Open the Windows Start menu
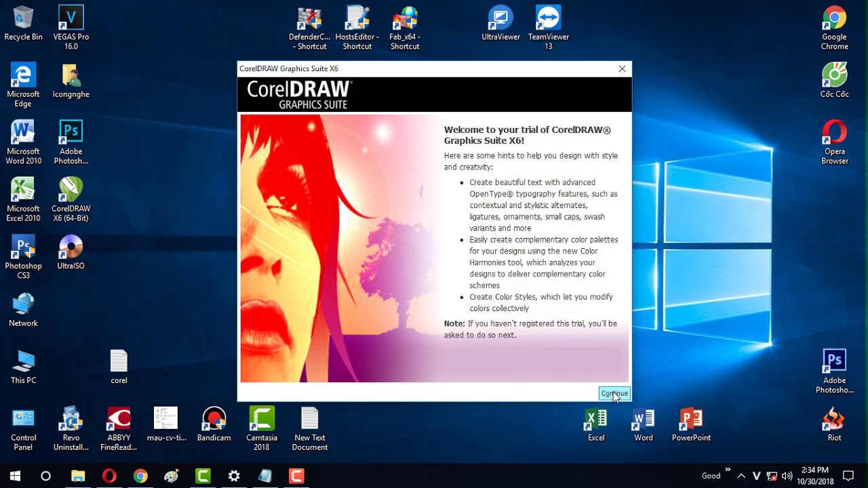This screenshot has height=488, width=868. click(15, 476)
